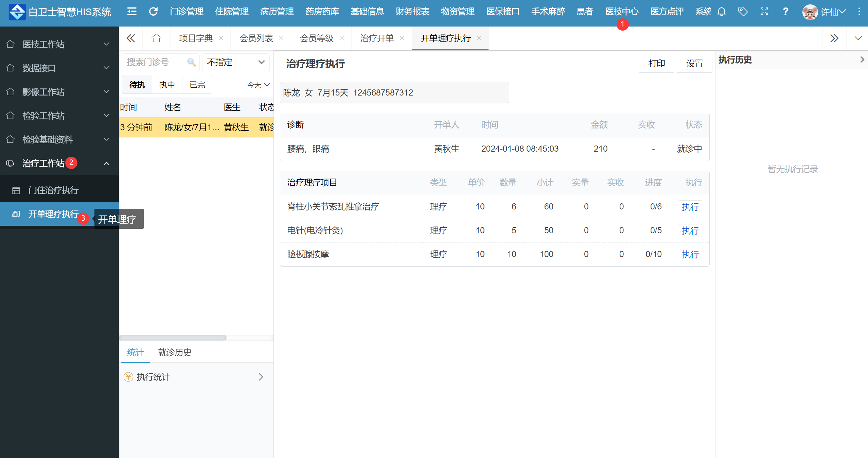
Task: Click the patient list horizontal scrollbar
Action: coord(173,338)
